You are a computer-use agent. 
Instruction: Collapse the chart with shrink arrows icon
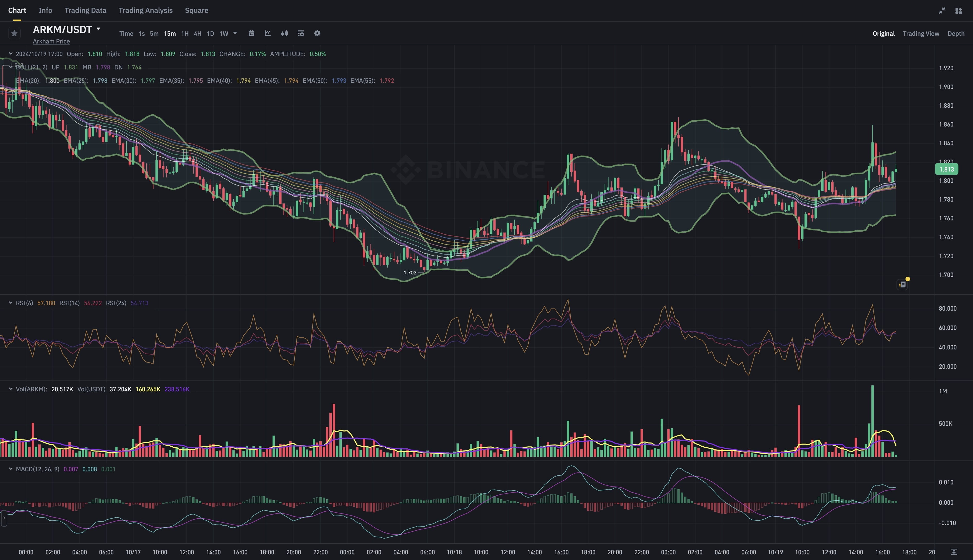pos(942,11)
